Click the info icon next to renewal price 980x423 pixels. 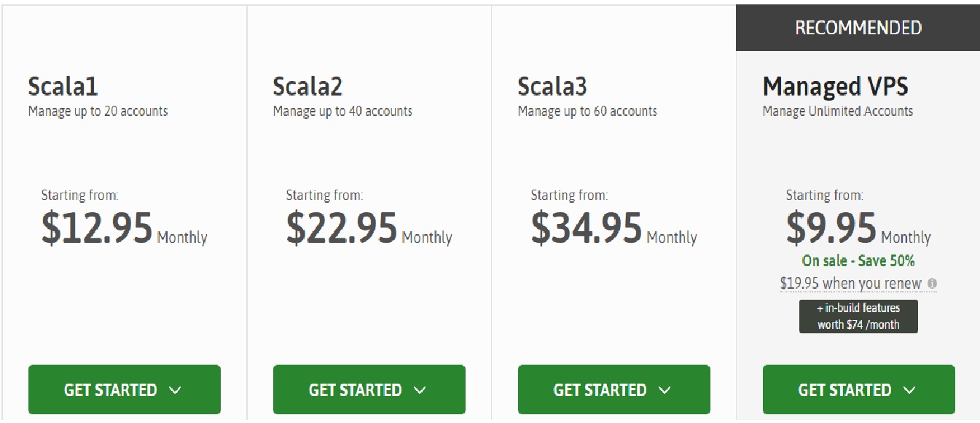coord(933,284)
